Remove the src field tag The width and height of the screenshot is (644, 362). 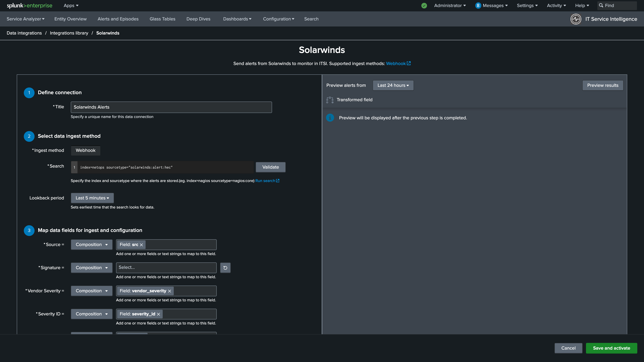(142, 245)
